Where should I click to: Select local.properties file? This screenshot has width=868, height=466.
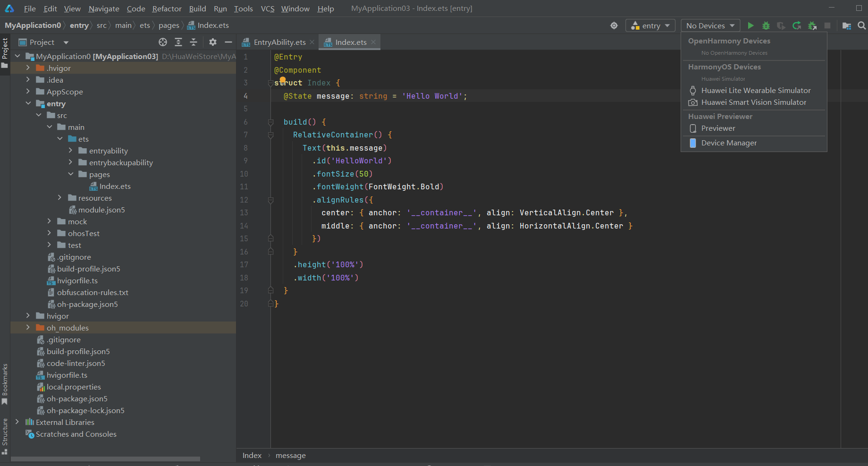[x=74, y=387]
